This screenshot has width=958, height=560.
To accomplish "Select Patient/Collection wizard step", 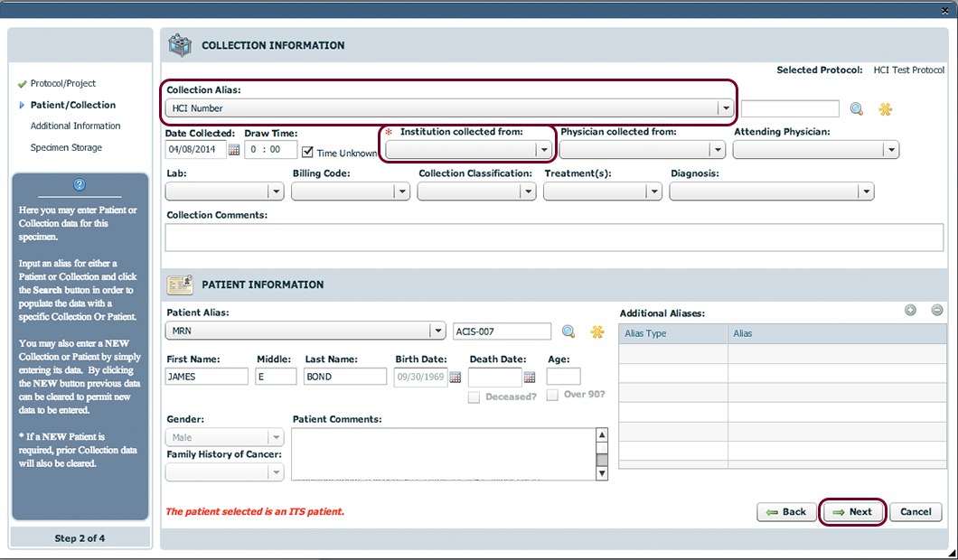I will point(72,105).
